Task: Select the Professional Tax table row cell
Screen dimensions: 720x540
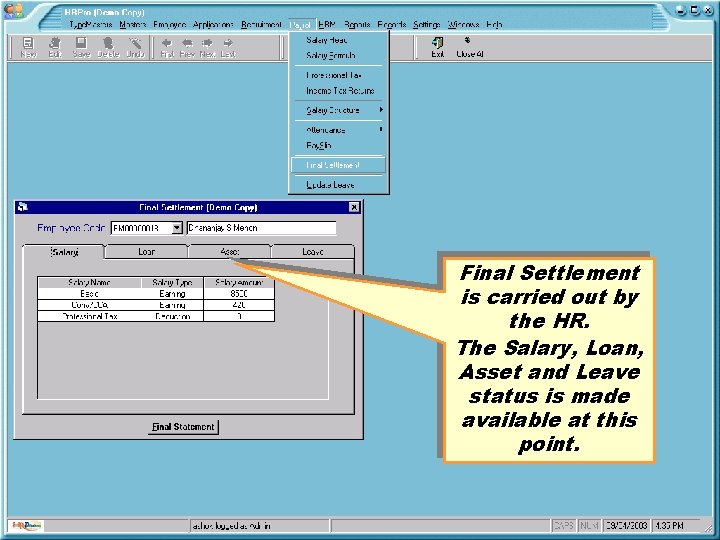Action: pyautogui.click(x=89, y=316)
